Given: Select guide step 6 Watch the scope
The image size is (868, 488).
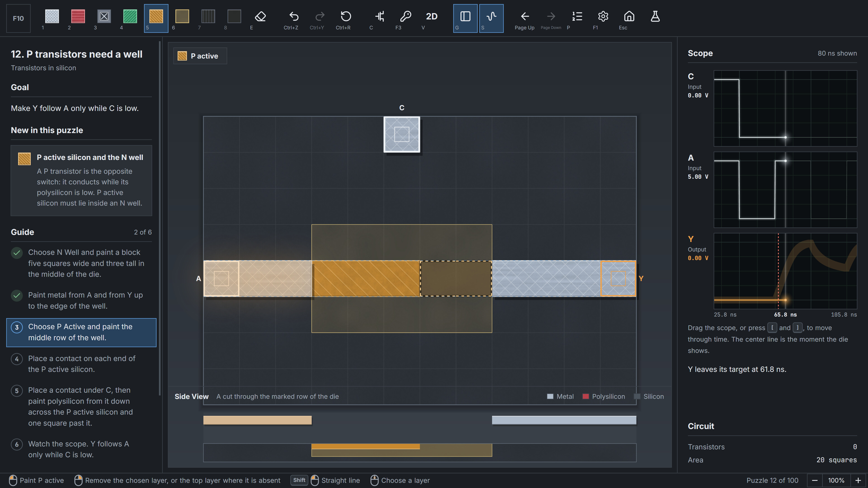Looking at the screenshot, I should coord(81,449).
